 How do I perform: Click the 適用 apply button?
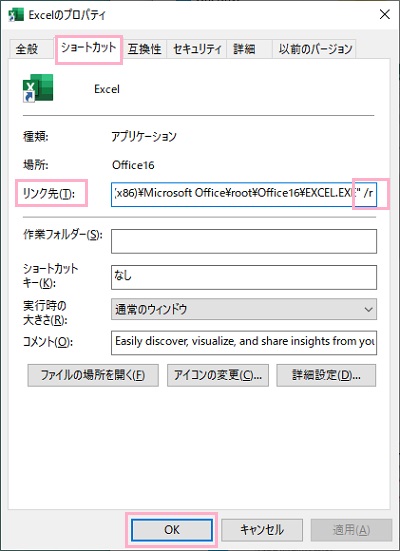coord(351,530)
